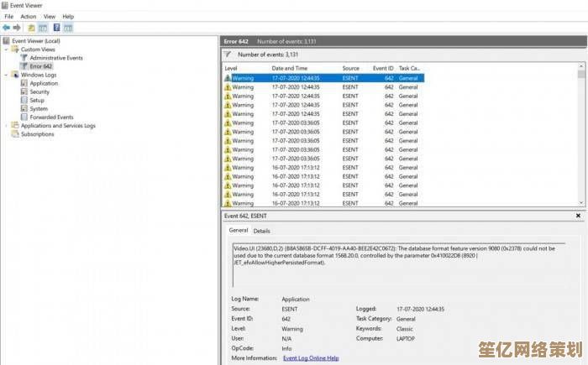Open the Action menu

[x=28, y=17]
